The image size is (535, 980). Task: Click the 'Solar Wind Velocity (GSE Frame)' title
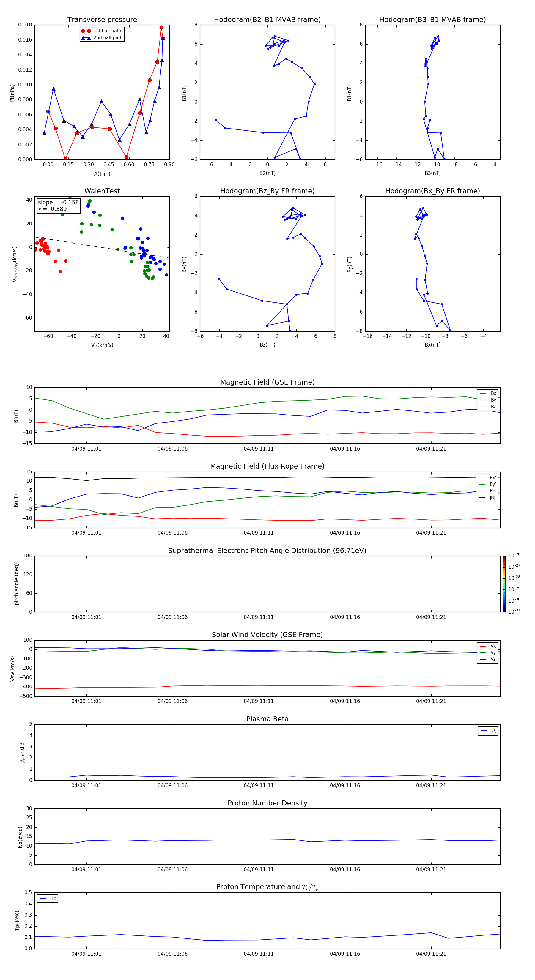[267, 635]
